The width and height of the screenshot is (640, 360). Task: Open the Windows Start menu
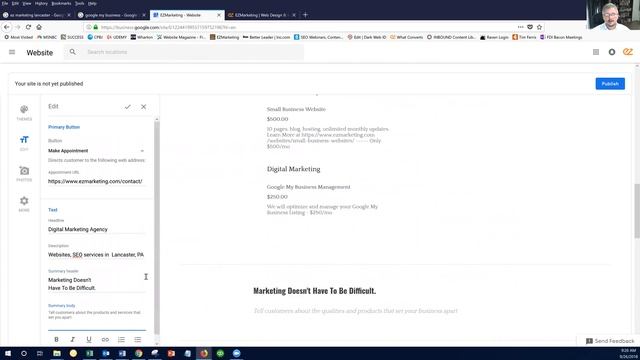8,353
